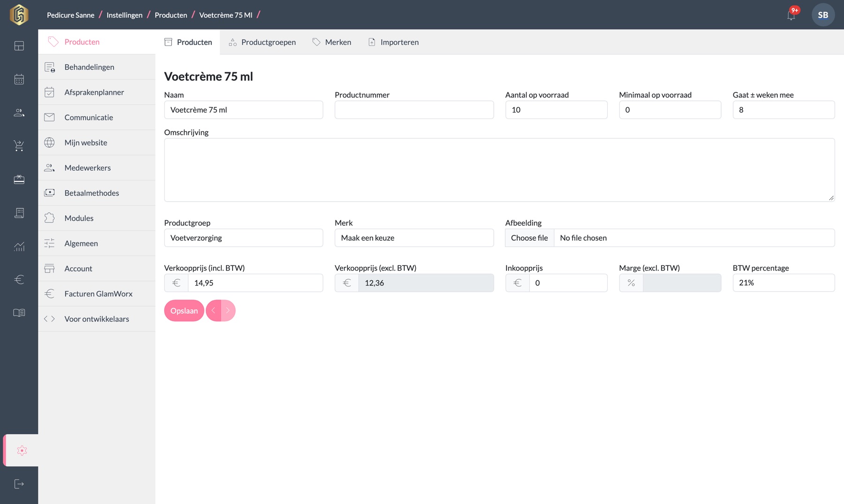This screenshot has height=504, width=844.
Task: Open the calendar icon in left rail
Action: tap(19, 79)
